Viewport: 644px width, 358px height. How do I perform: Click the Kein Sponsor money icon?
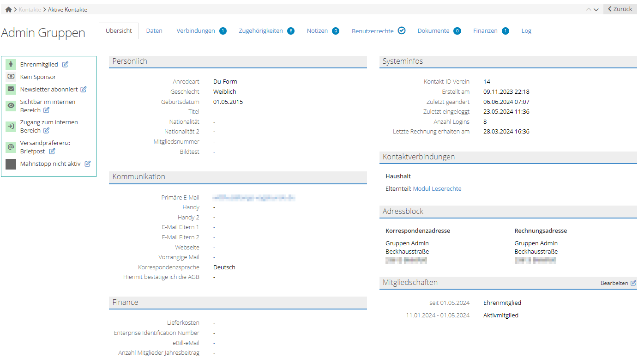pos(11,77)
